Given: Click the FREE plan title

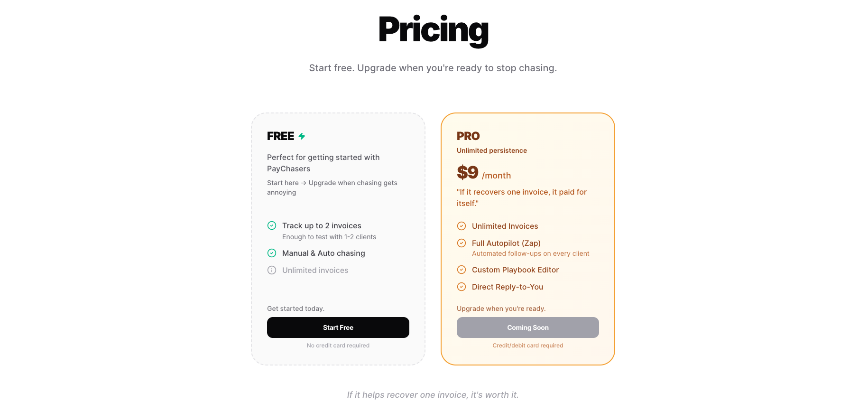Looking at the screenshot, I should click(280, 136).
